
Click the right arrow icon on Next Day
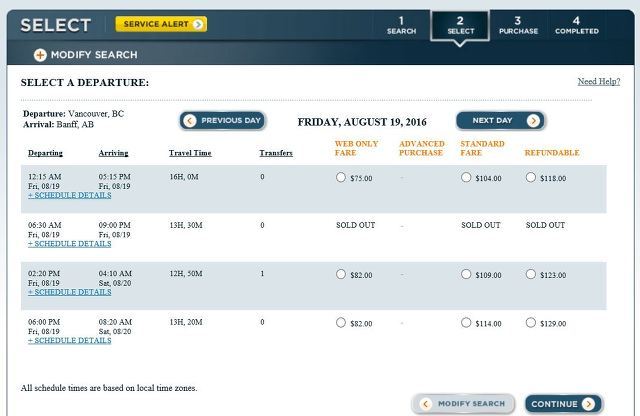tap(533, 120)
